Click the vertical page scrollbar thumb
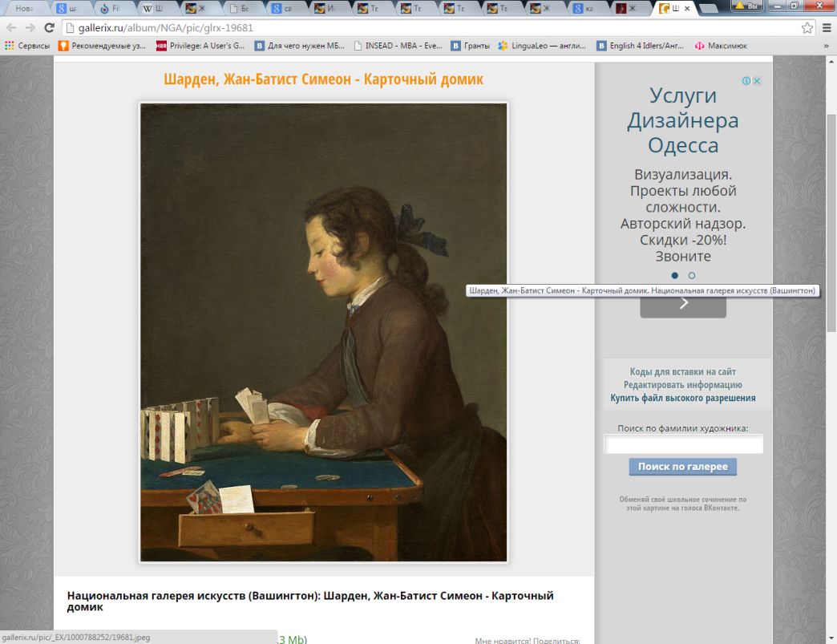 coord(831,223)
